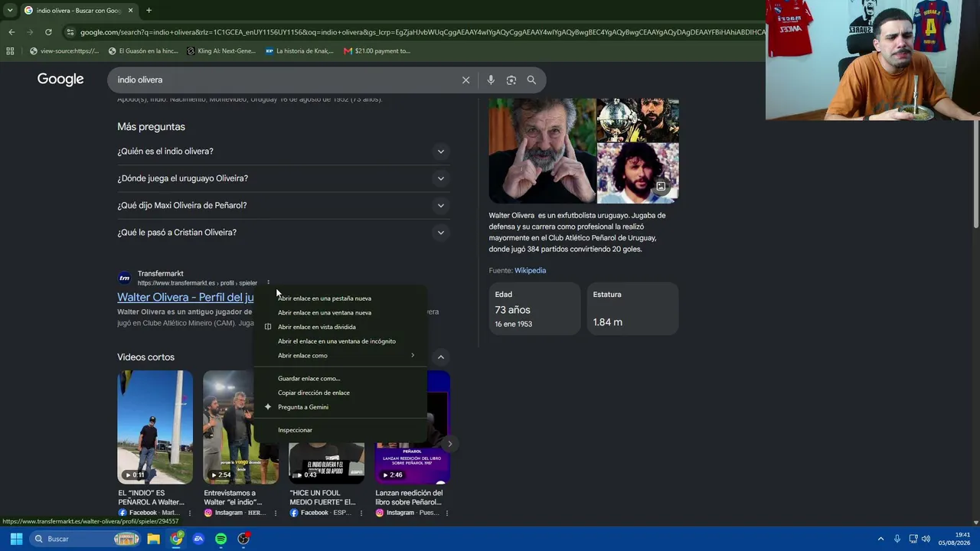Open the tab search dropdown arrow
The height and width of the screenshot is (551, 980).
10,11
